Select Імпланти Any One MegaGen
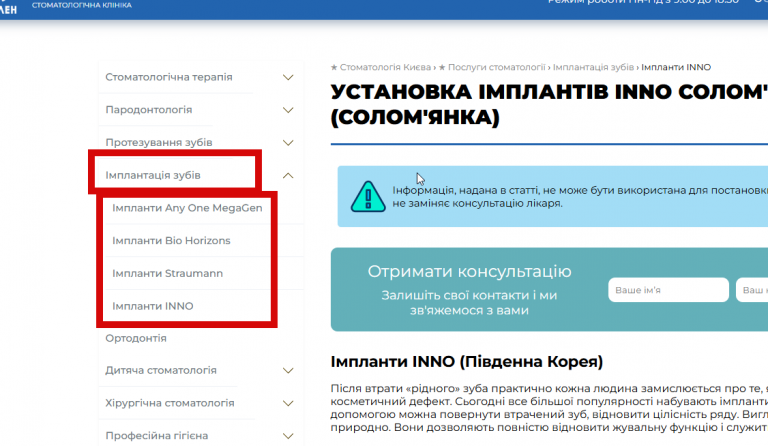Screen dimensions: 768x446 point(187,208)
